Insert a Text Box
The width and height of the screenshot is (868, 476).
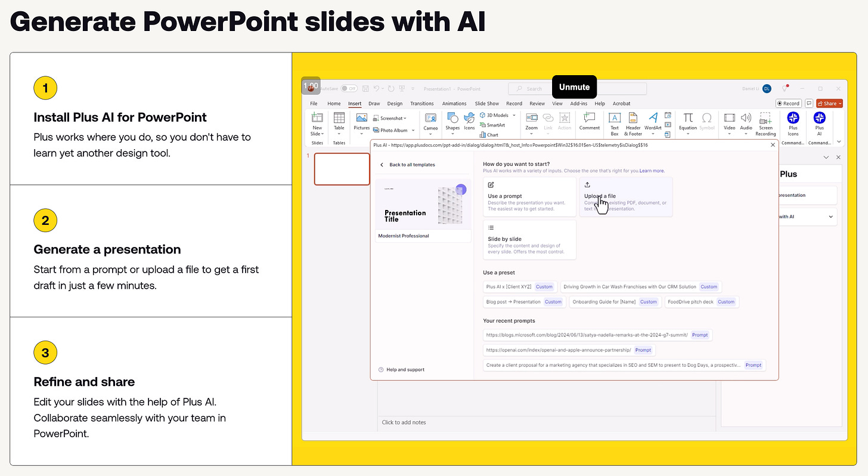click(615, 123)
